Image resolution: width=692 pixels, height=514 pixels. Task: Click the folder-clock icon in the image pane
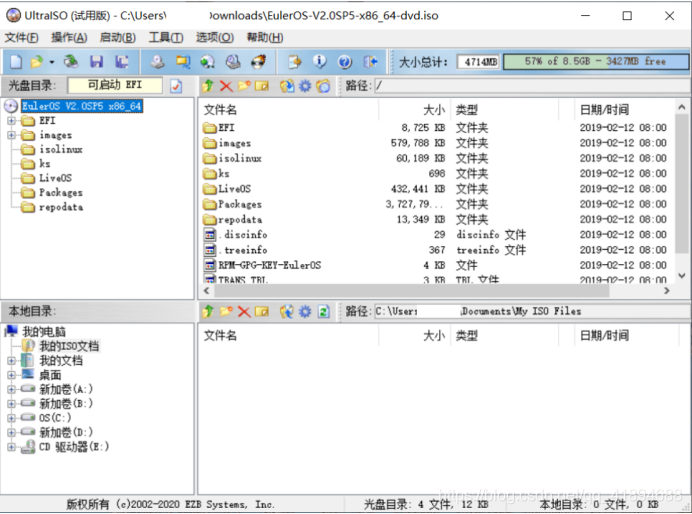[323, 86]
